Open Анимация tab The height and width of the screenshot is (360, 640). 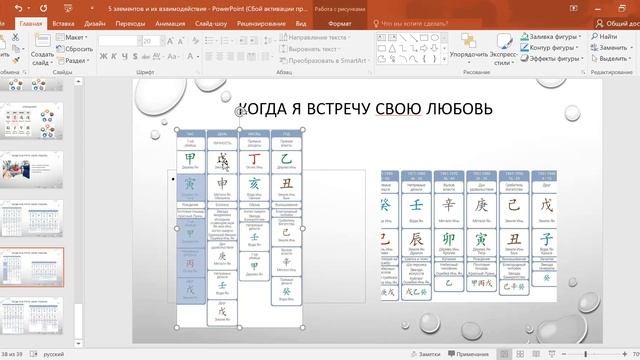click(x=170, y=23)
